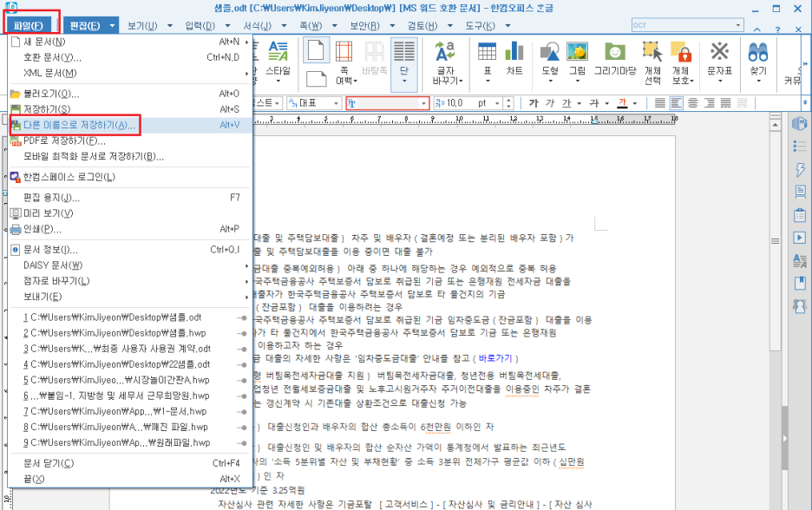
Task: Choose 인쇄 print menu item
Action: (129, 229)
